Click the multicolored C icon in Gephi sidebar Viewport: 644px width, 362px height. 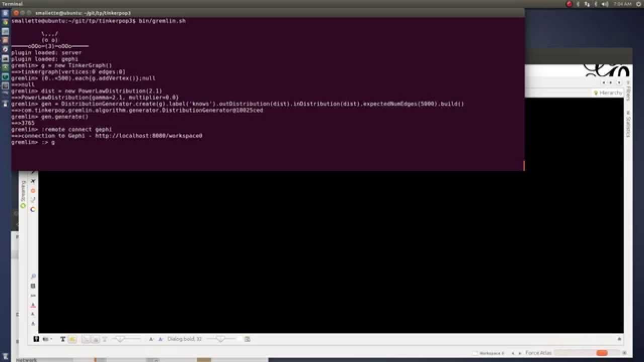[33, 209]
